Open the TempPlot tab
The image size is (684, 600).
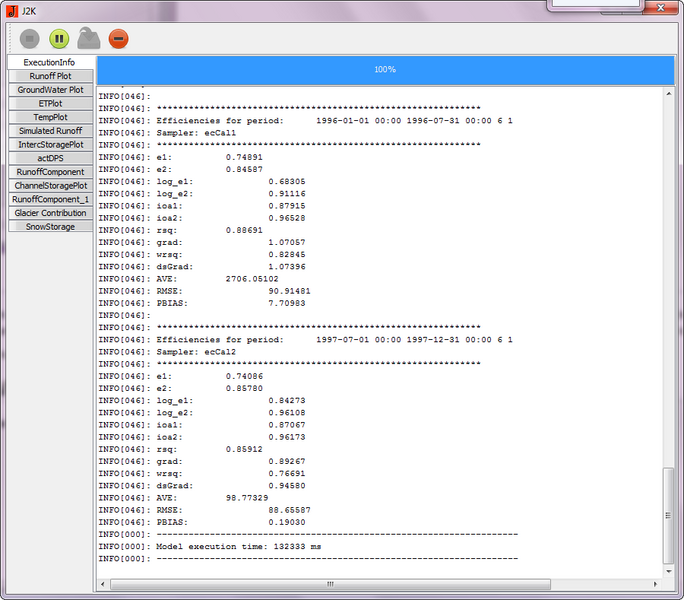tap(50, 117)
